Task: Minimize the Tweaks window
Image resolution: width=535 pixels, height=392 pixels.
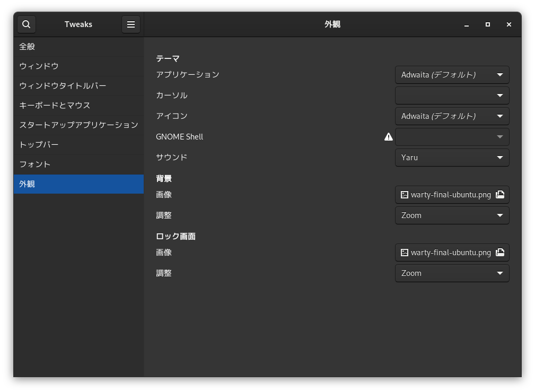Action: click(x=467, y=24)
